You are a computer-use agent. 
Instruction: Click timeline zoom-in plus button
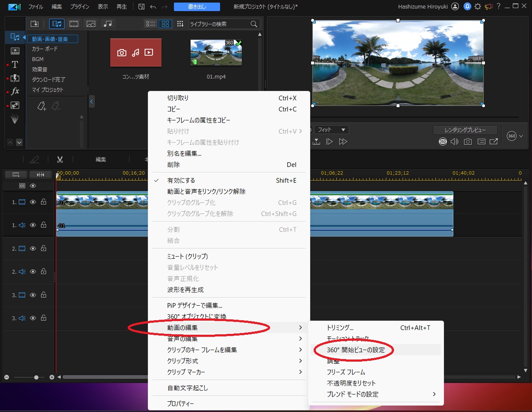(x=52, y=377)
